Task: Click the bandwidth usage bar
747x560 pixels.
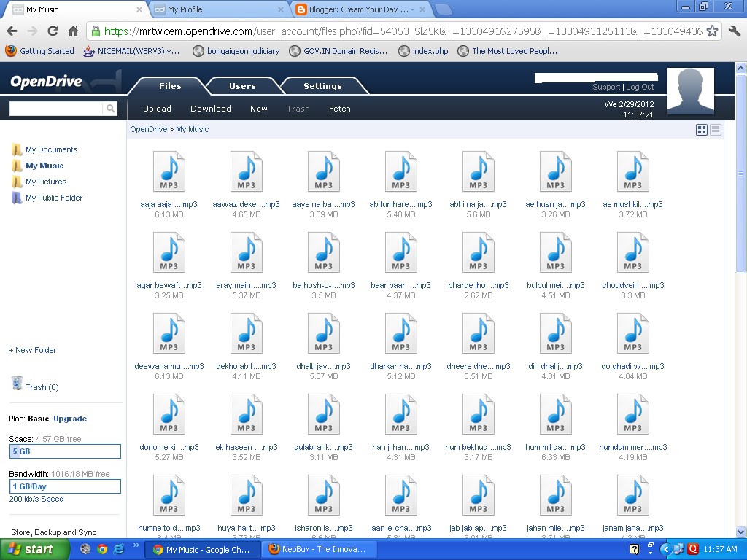Action: coord(65,486)
